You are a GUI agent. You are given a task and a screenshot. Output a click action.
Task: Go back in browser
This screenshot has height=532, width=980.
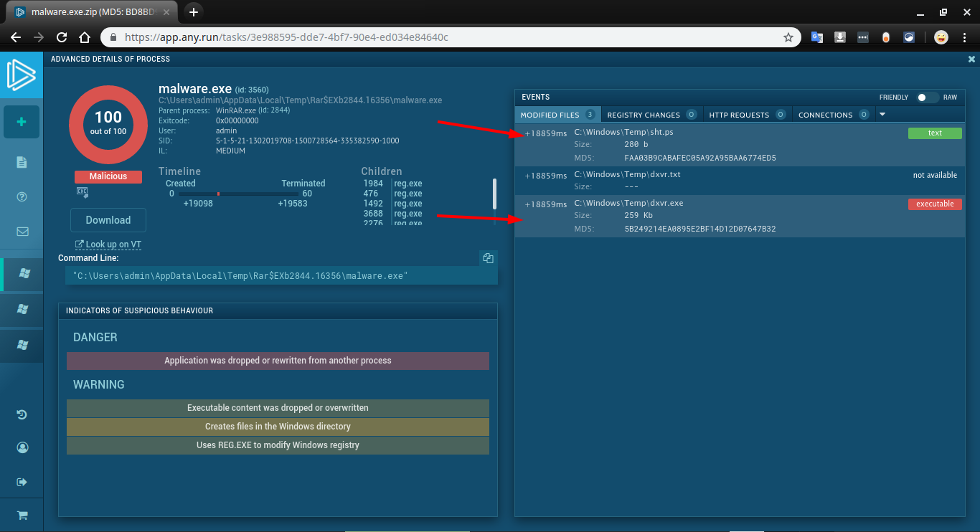pos(16,37)
